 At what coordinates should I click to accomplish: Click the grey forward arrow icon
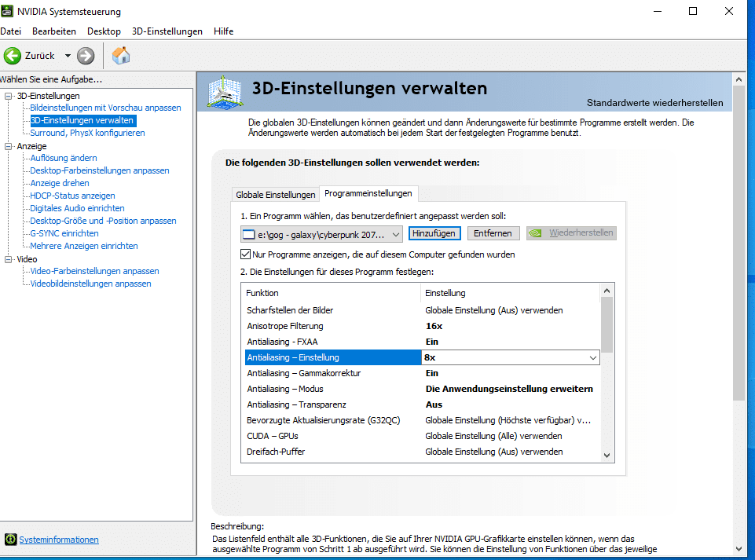86,56
